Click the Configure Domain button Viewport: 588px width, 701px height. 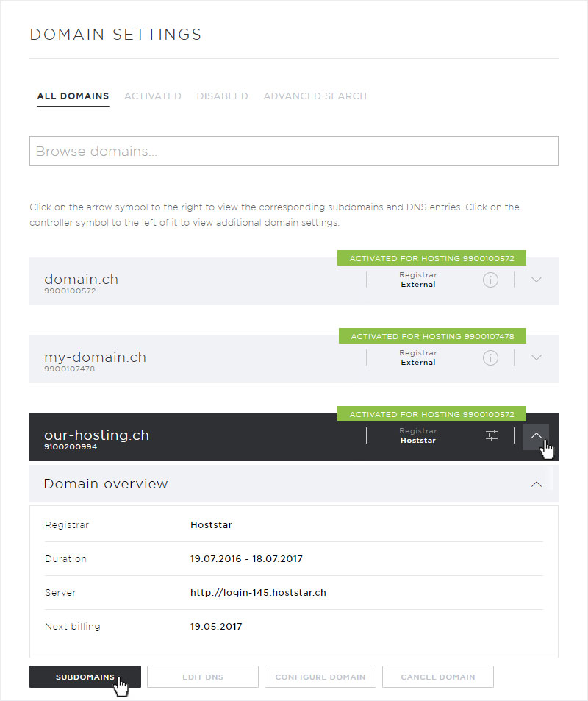320,677
